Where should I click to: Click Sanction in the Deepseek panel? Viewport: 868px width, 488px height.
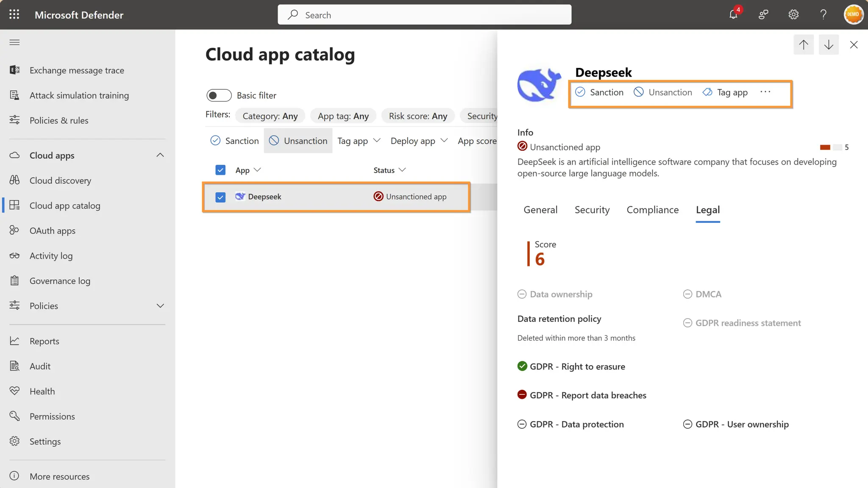pos(599,92)
